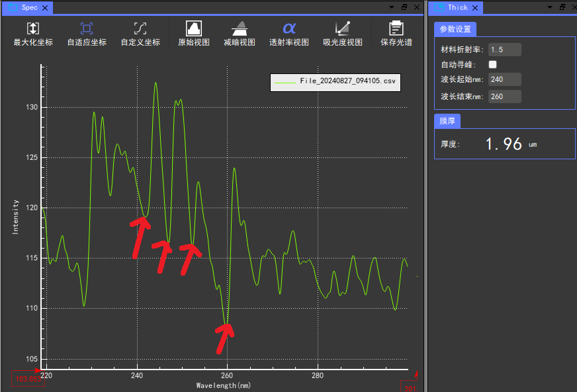Click the File_20240827_094105.csv legend entry
This screenshot has width=577, height=392.
pos(335,81)
